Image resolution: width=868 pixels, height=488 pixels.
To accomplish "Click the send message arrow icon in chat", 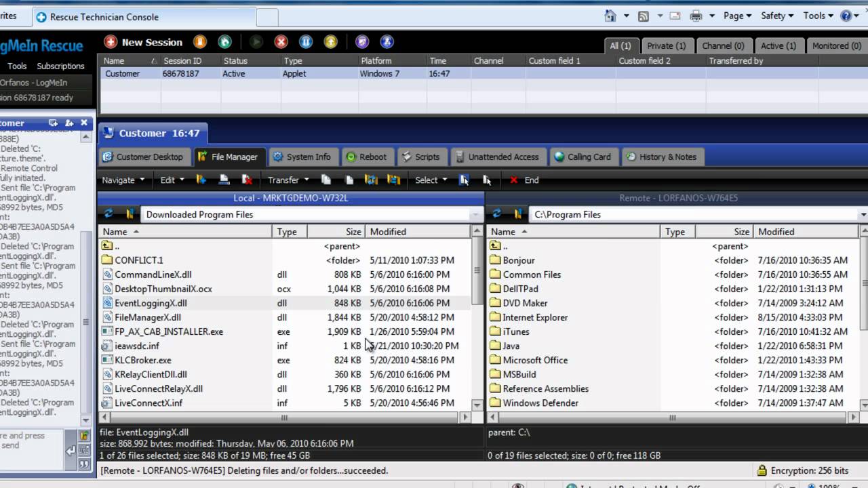I will coord(71,450).
